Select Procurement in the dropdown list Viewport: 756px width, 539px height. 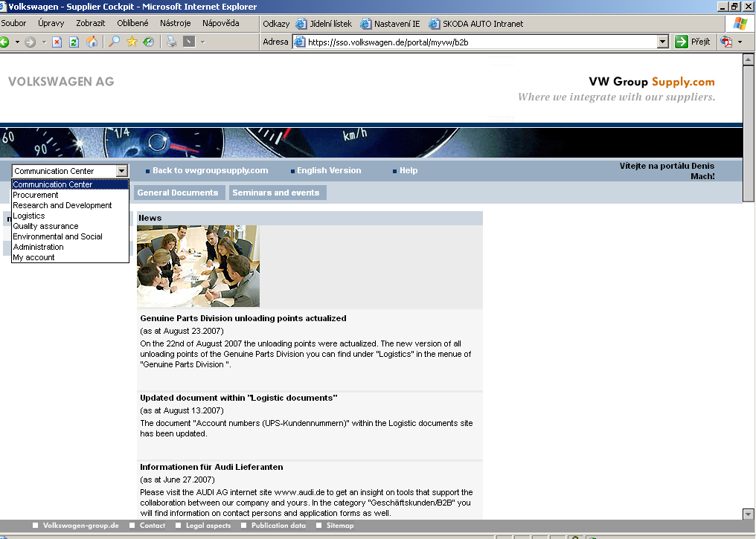[71, 195]
